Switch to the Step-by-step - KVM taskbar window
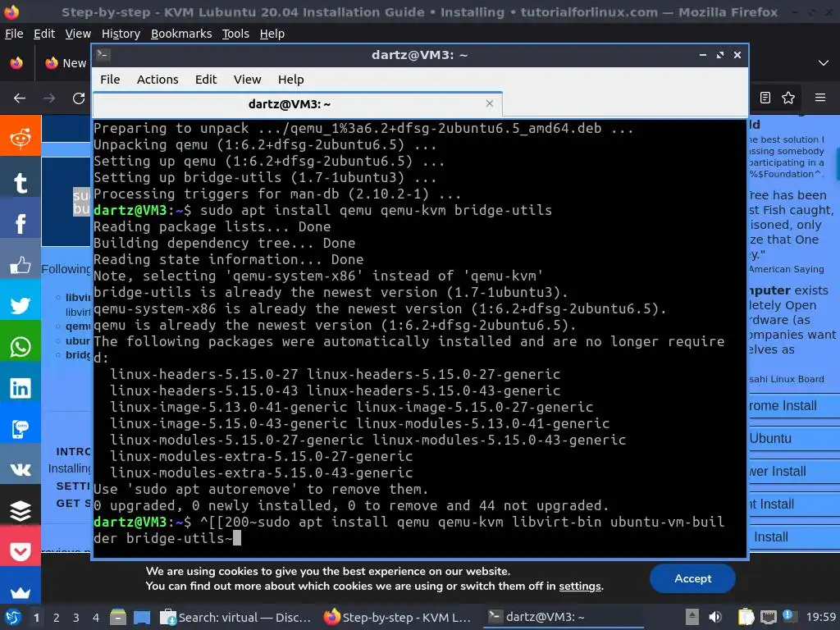The image size is (840, 630). coord(398,617)
